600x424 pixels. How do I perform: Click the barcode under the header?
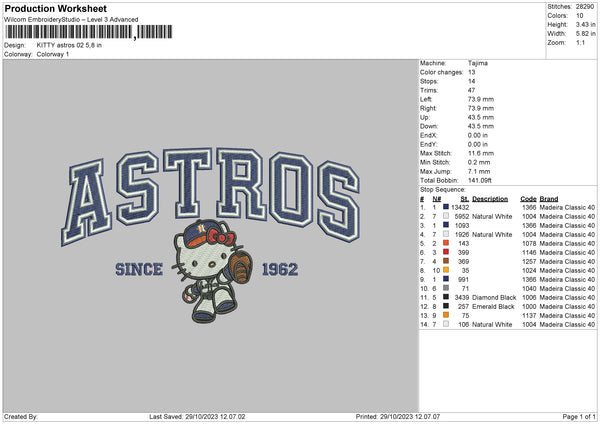tap(88, 32)
